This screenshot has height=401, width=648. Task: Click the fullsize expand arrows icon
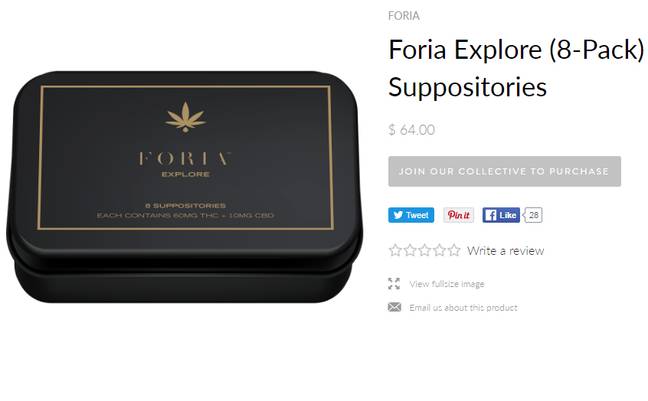pyautogui.click(x=394, y=284)
